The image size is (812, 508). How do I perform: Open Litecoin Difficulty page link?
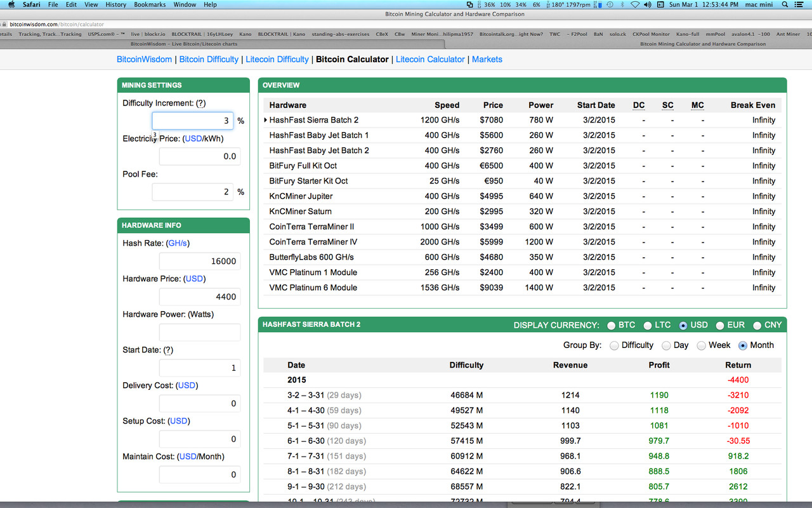(x=277, y=59)
